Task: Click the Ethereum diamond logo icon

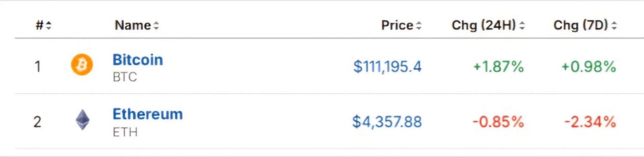Action: (83, 120)
